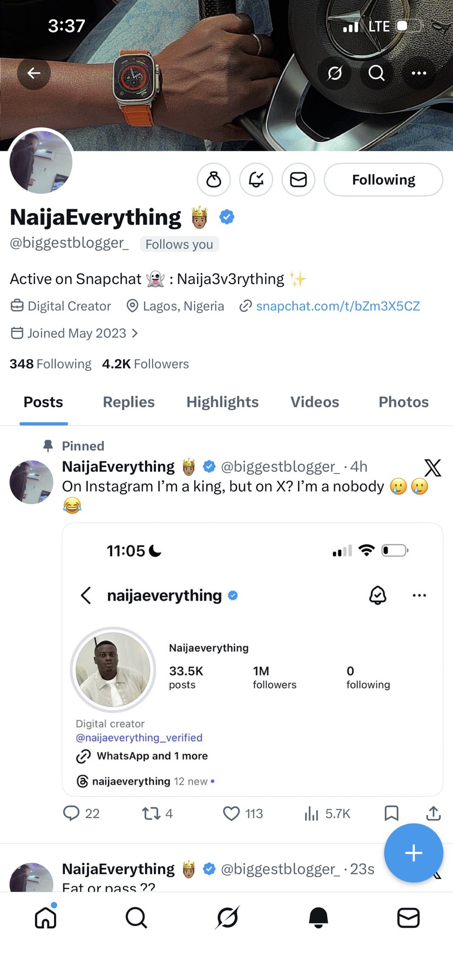Bookmark the pinned post

pos(391,813)
